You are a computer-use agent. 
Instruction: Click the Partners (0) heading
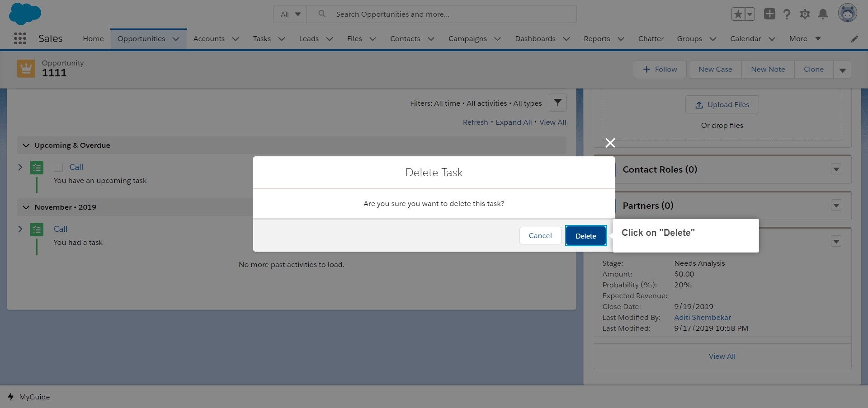click(648, 206)
